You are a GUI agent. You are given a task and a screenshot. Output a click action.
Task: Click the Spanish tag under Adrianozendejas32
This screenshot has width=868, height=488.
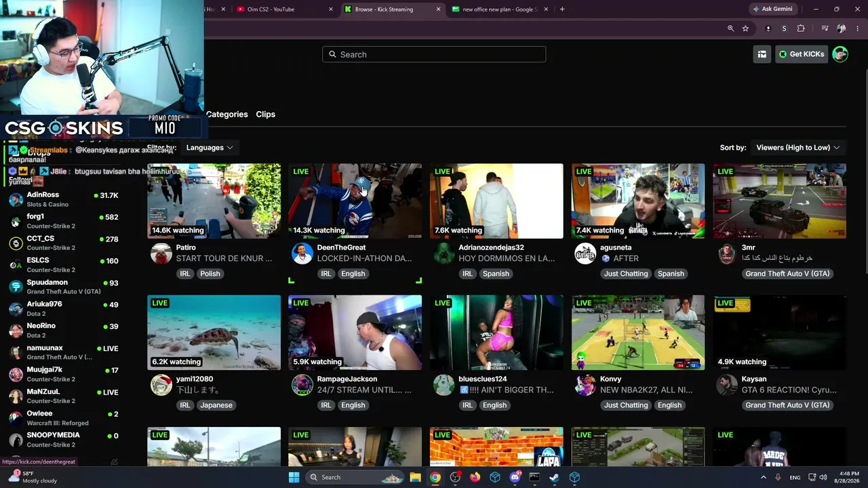(x=496, y=274)
